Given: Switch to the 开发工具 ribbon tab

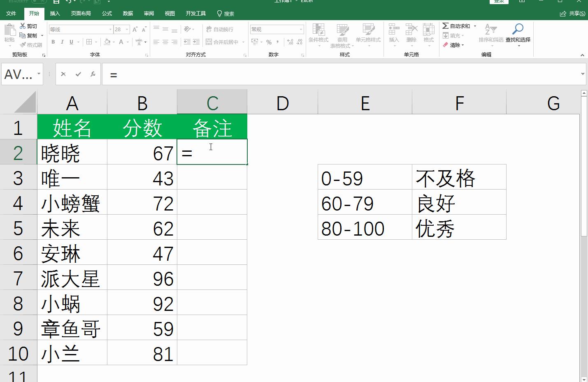Looking at the screenshot, I should (x=196, y=13).
